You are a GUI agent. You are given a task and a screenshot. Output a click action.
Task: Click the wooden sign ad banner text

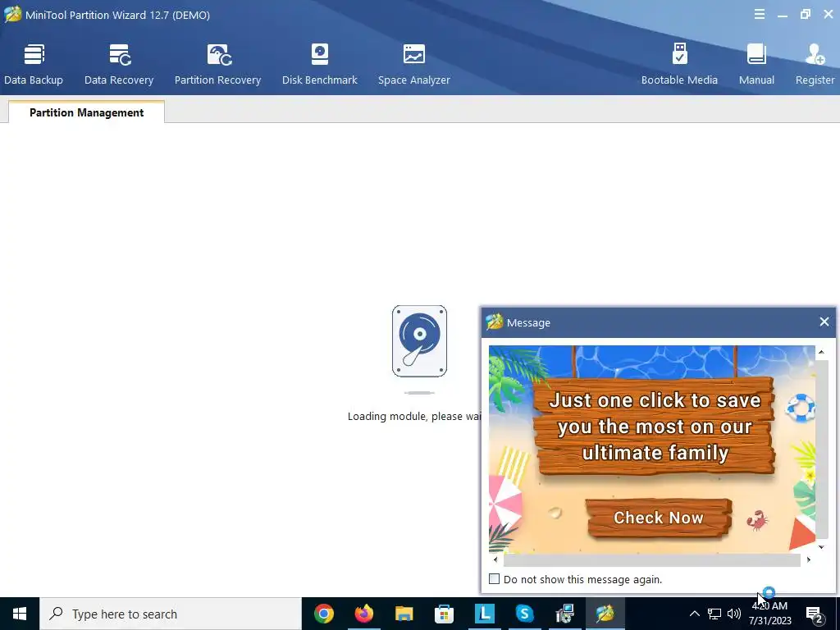click(x=655, y=427)
